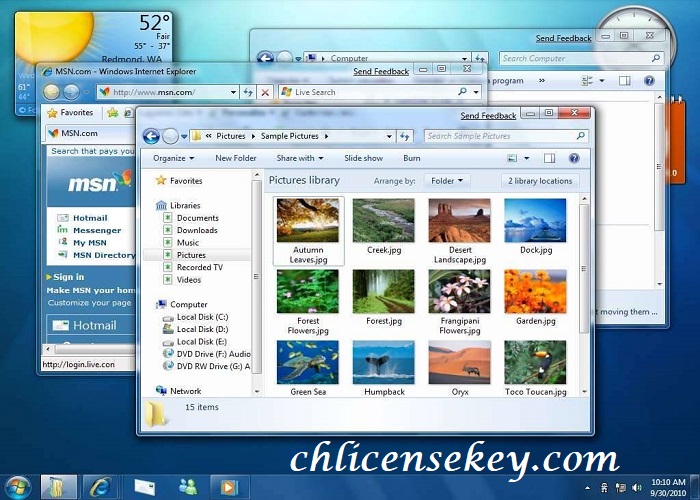
Task: Click New Folder in the toolbar
Action: point(236,158)
